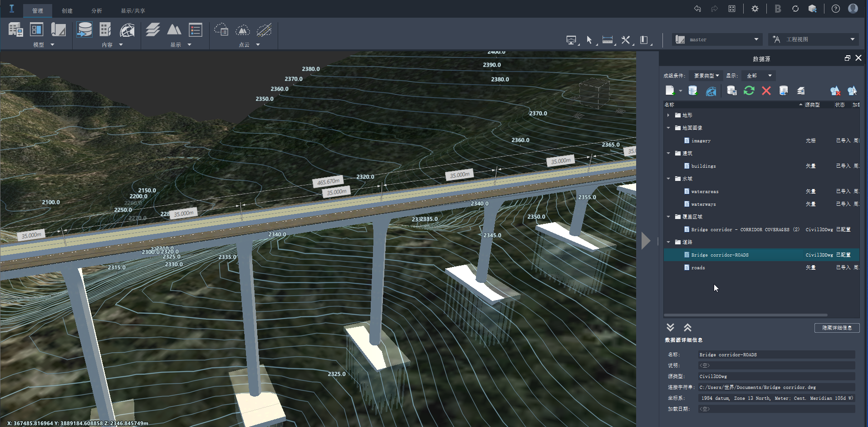Click the model layout panel icon
This screenshot has width=868, height=427.
pyautogui.click(x=37, y=30)
